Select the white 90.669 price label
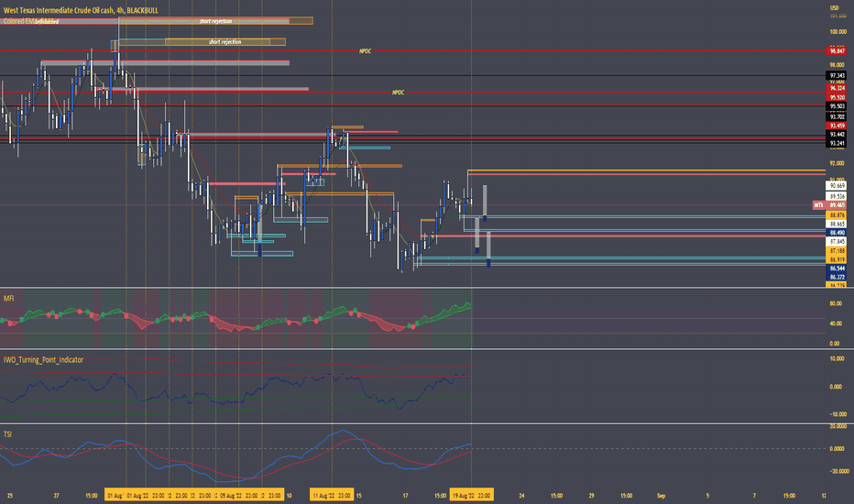The width and height of the screenshot is (854, 504). click(x=837, y=186)
